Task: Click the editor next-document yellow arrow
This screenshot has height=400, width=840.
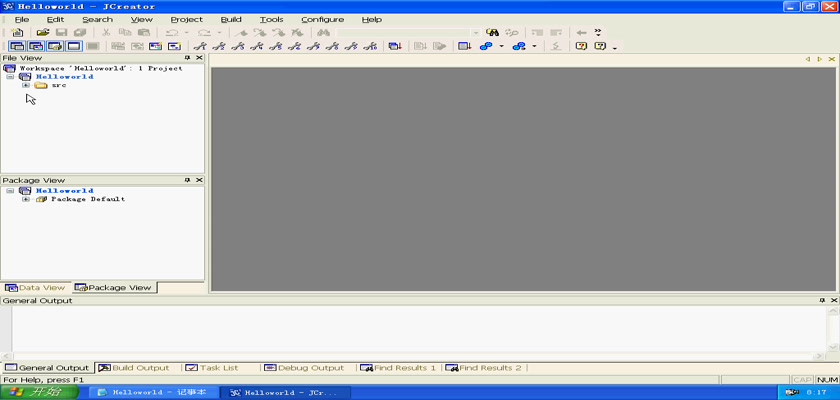Action: point(820,59)
